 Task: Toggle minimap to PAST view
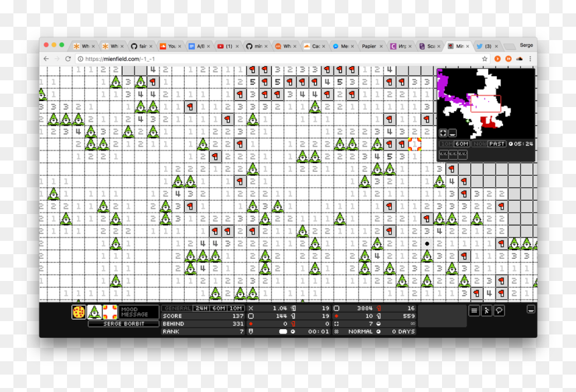(497, 144)
